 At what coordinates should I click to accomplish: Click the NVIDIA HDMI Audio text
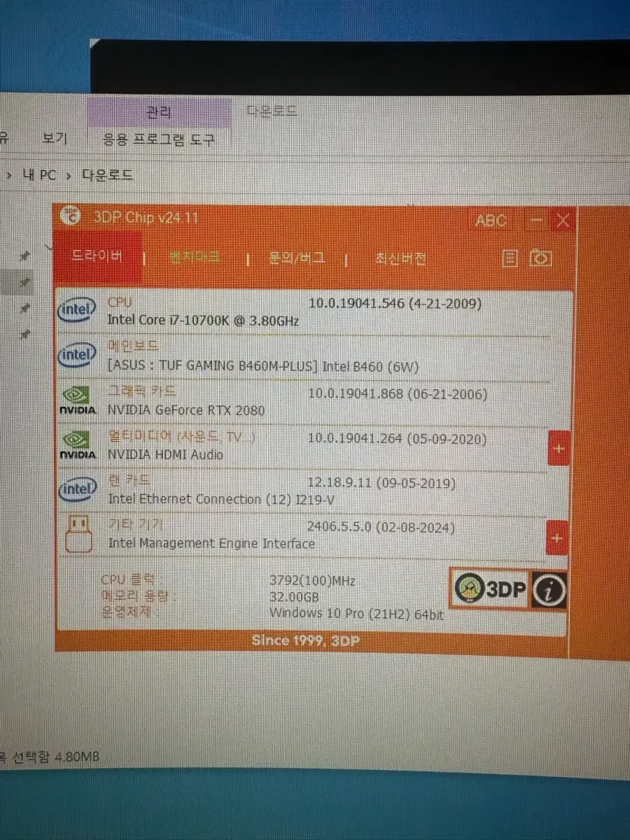165,455
